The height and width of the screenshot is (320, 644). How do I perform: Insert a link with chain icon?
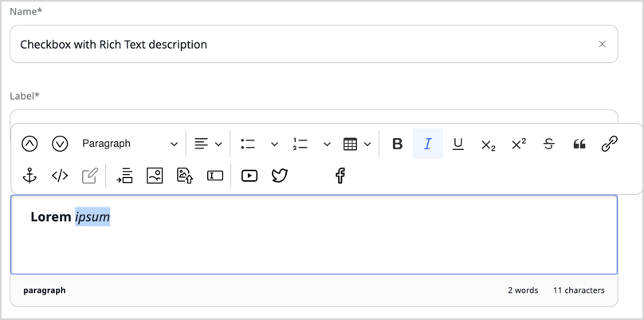[610, 144]
